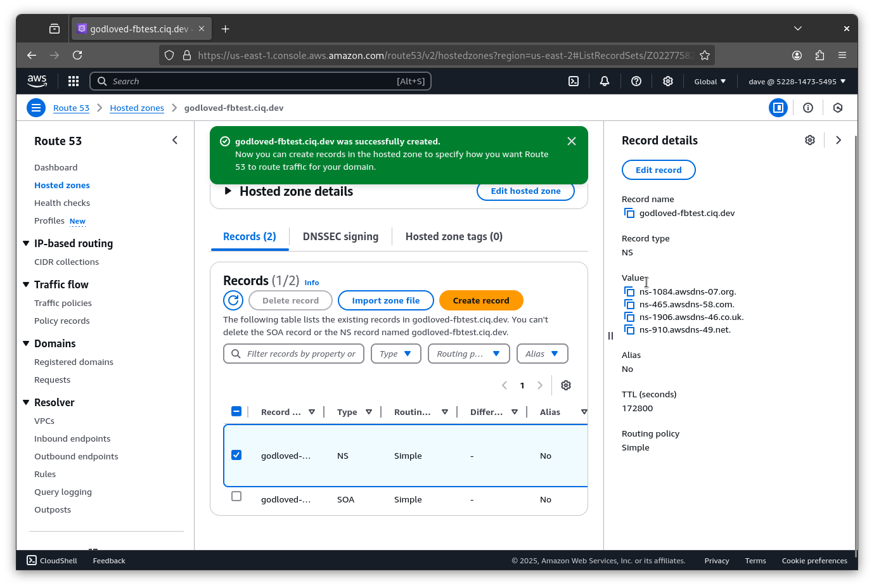Collapse the Domains nav section

click(26, 343)
